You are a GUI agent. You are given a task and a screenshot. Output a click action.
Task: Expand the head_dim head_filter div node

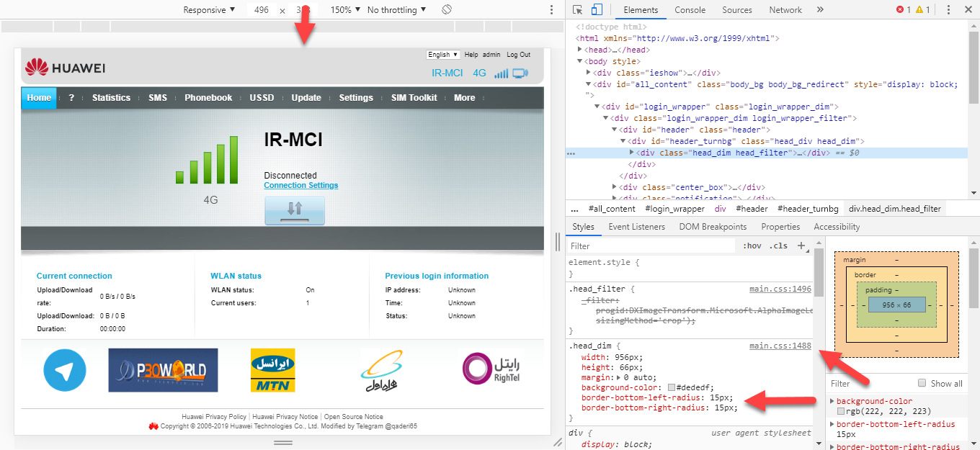632,153
